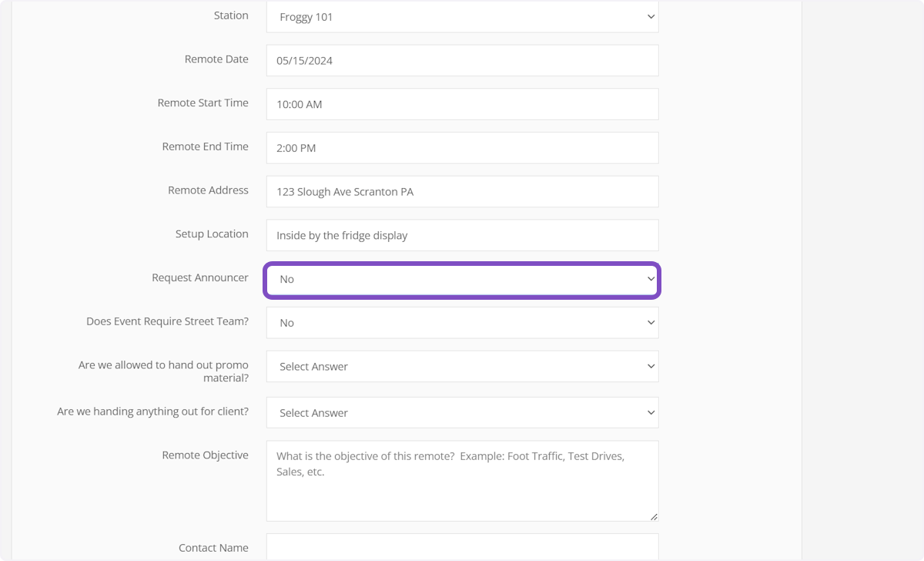Click the "Remote Address" label

208,190
